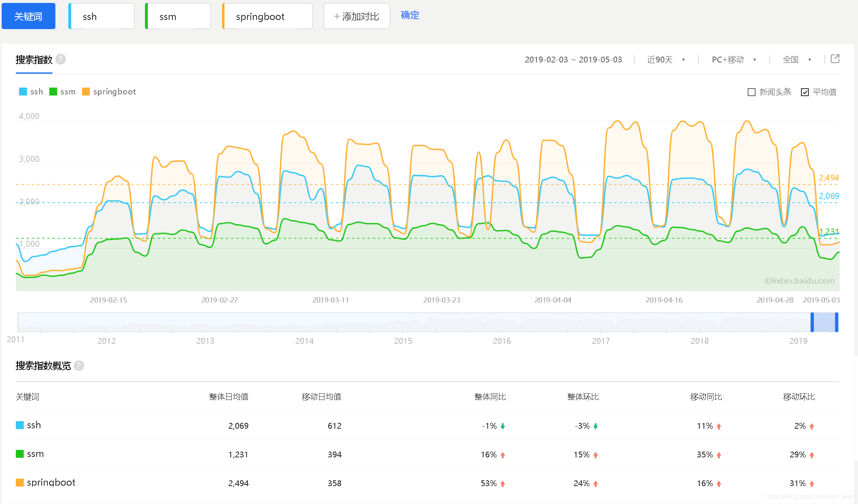Click the 移动日均值 column header
The width and height of the screenshot is (858, 504).
coord(322,397)
